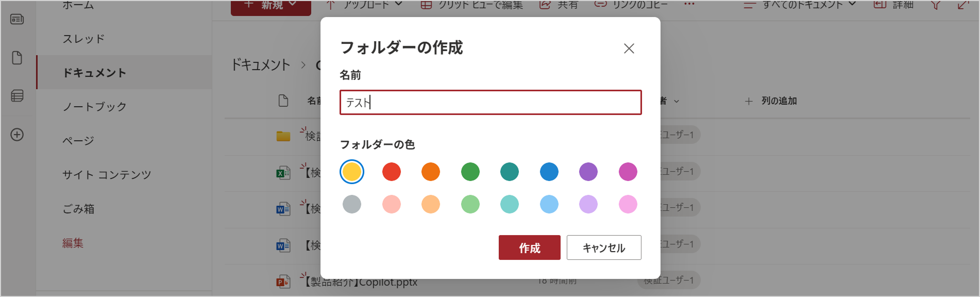980x297 pixels.
Task: Click the yellow folder icon in list
Action: point(283,136)
